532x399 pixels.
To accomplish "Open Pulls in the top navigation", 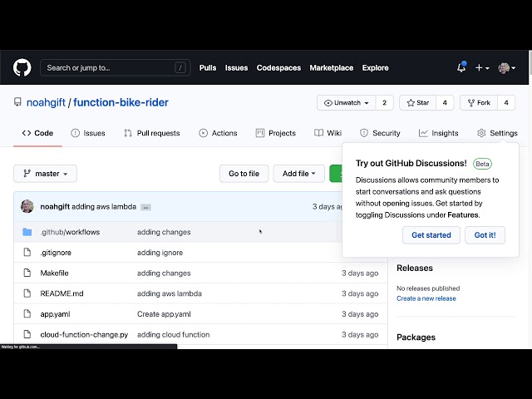I will (x=208, y=68).
